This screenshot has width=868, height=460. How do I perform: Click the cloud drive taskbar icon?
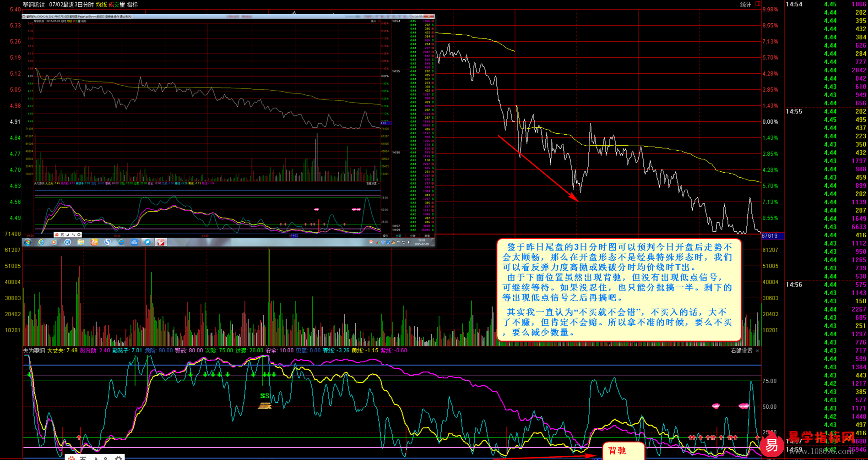pos(134,242)
